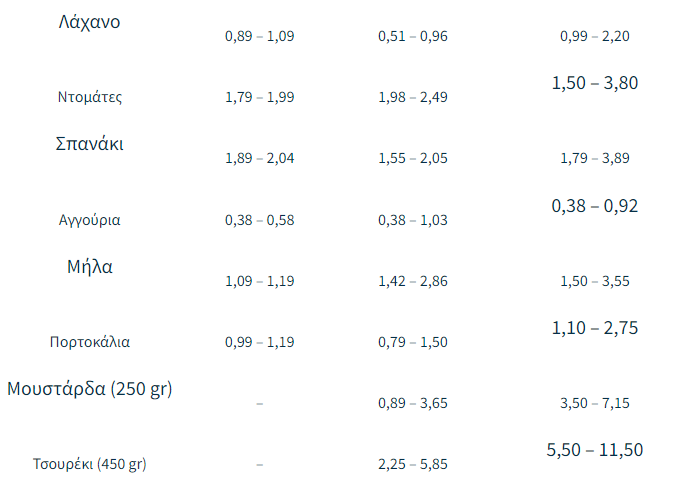
Task: Select the 1,42 – 2,86 price for Μήλα
Action: (x=413, y=282)
